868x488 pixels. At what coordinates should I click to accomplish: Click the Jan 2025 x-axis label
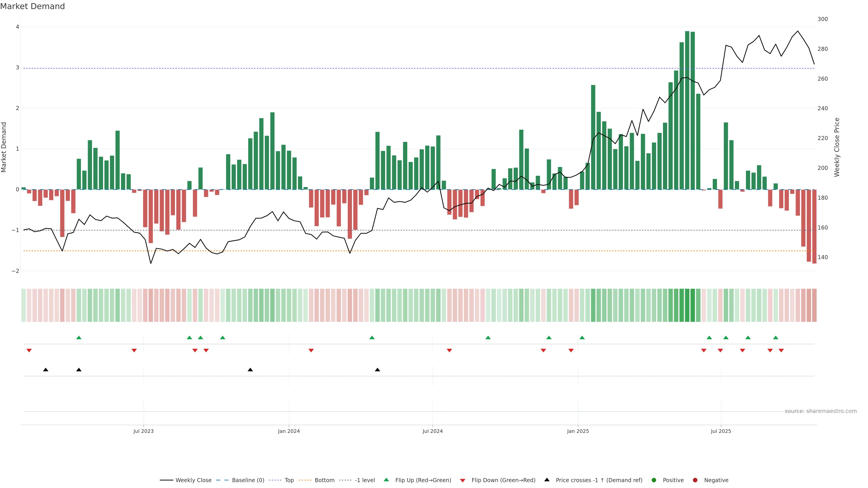click(x=578, y=431)
